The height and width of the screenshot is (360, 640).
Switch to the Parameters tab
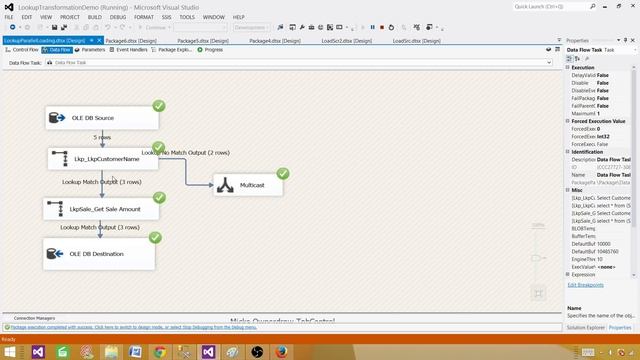[90, 50]
